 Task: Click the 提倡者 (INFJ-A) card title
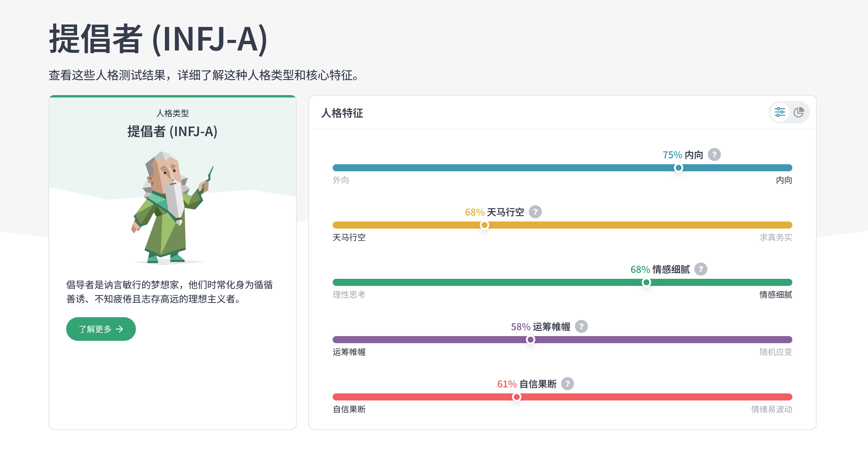(173, 131)
